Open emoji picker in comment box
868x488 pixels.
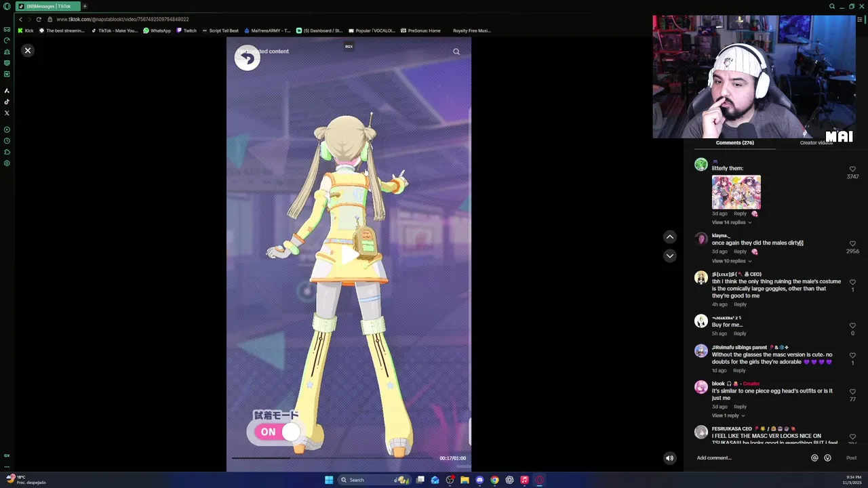click(827, 458)
